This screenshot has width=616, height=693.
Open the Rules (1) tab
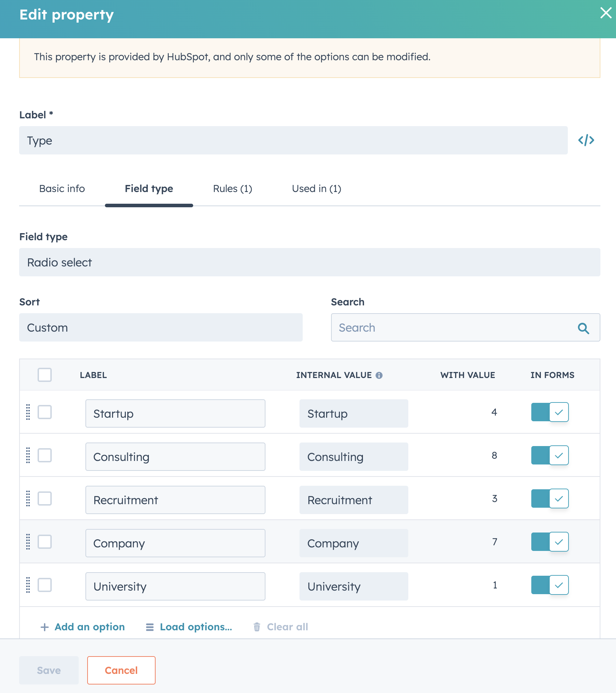(x=233, y=188)
